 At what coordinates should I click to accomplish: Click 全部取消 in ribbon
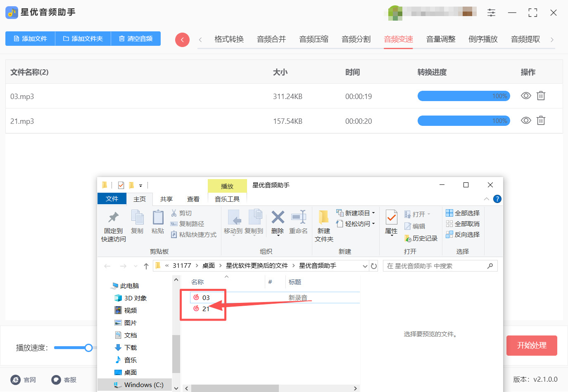click(x=463, y=224)
